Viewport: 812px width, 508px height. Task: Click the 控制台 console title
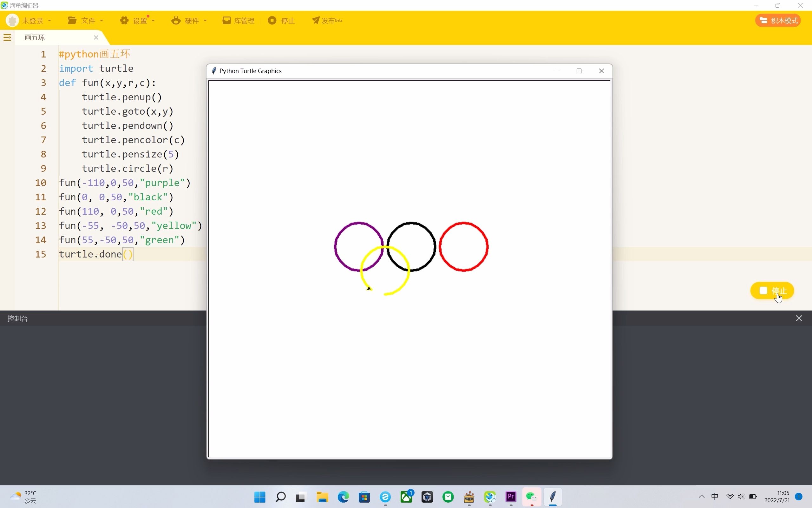(17, 318)
